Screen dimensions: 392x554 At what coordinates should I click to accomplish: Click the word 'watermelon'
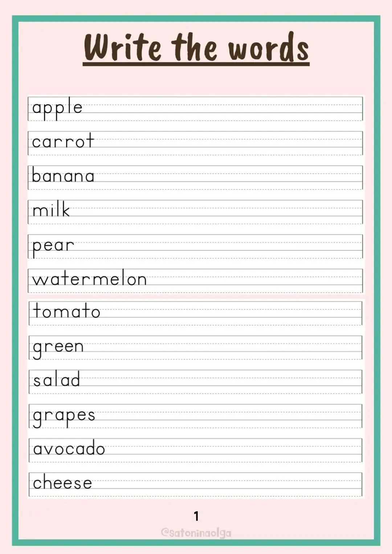(89, 278)
